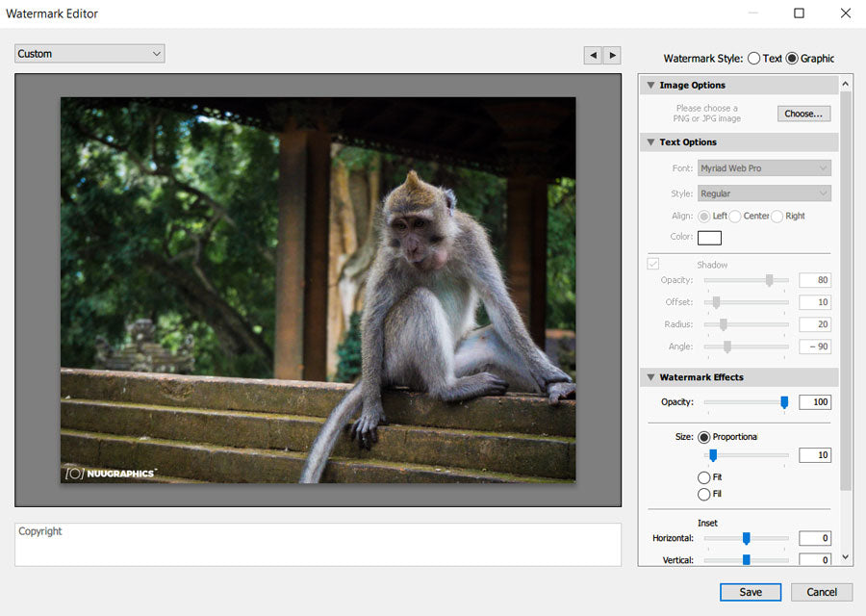Choose Right text alignment

tap(777, 216)
